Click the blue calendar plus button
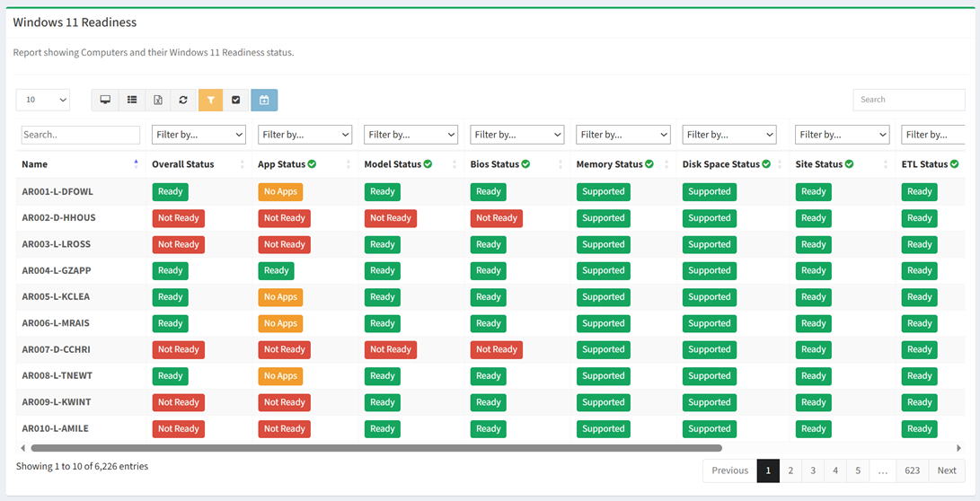Image resolution: width=980 pixels, height=501 pixels. coord(264,100)
